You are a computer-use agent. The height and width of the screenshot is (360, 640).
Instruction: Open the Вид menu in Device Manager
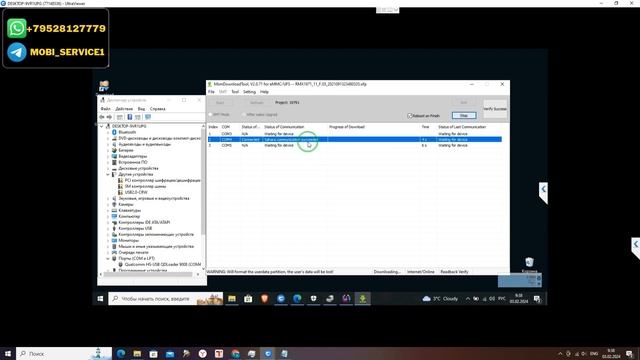coord(141,109)
